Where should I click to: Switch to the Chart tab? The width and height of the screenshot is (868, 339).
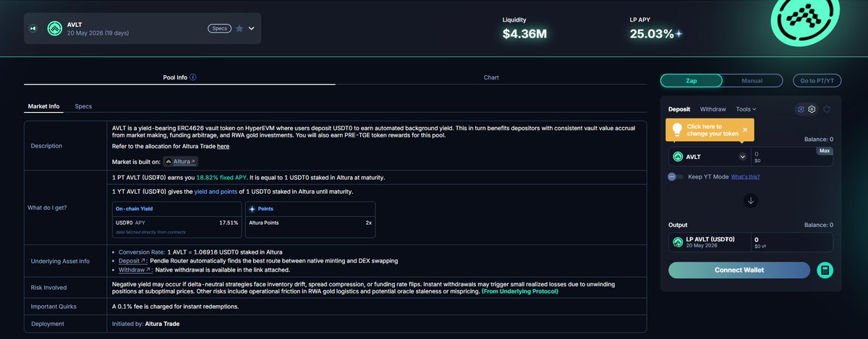pos(491,77)
